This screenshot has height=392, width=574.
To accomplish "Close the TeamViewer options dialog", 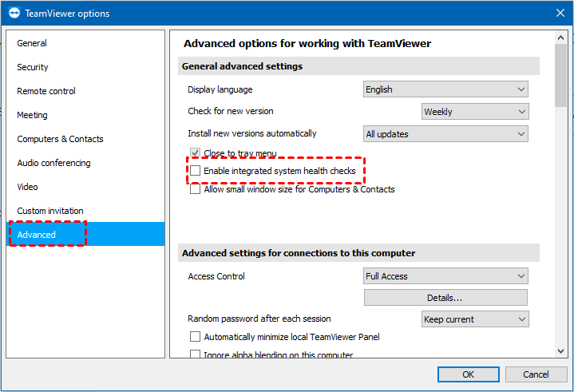I will coord(560,13).
